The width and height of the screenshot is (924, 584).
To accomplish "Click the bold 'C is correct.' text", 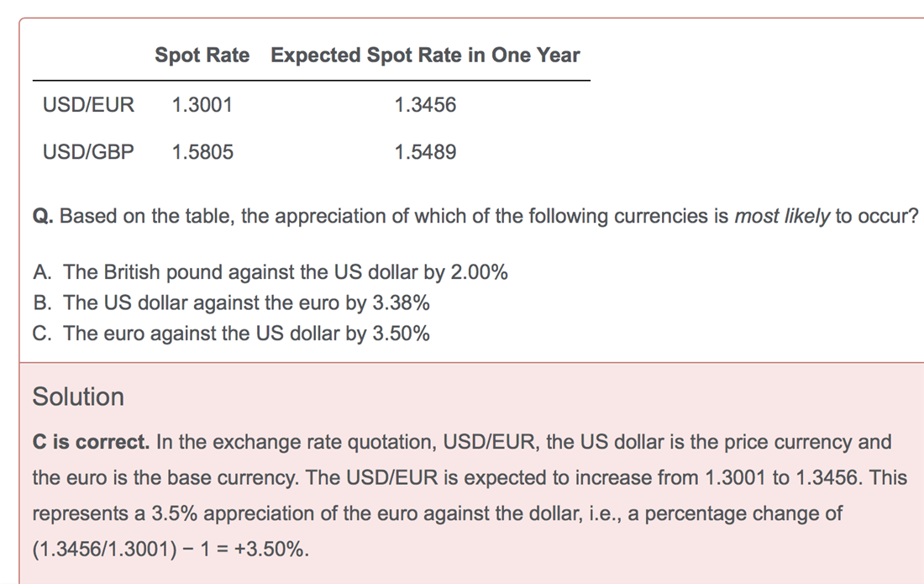I will click(92, 442).
